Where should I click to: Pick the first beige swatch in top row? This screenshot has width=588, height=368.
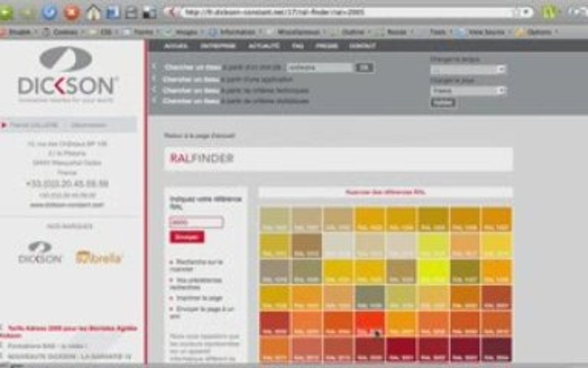(x=275, y=219)
